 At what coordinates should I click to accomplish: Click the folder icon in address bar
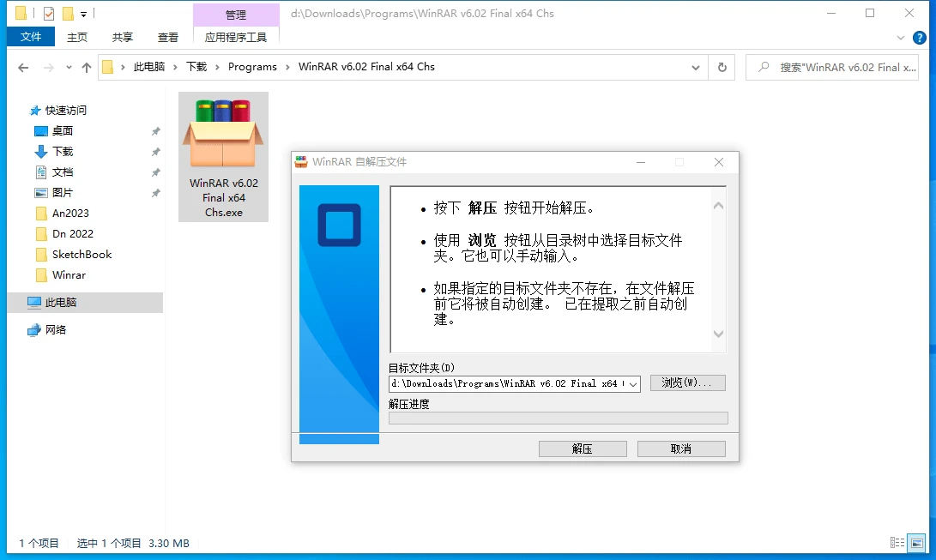[107, 67]
